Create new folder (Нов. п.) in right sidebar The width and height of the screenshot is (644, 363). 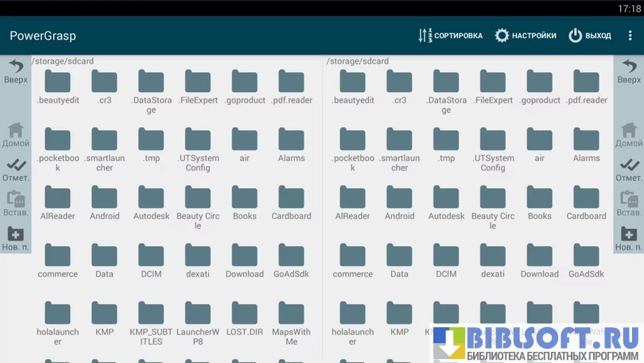[628, 238]
